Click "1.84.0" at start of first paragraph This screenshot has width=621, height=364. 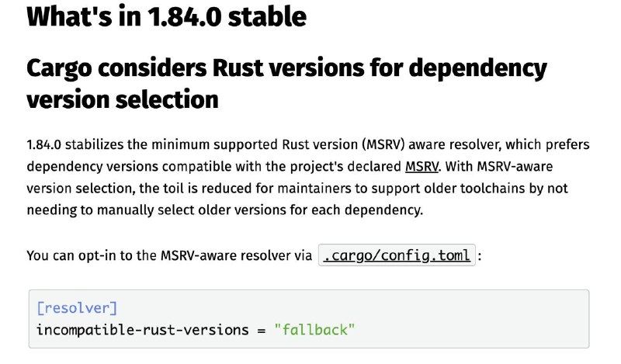click(44, 144)
